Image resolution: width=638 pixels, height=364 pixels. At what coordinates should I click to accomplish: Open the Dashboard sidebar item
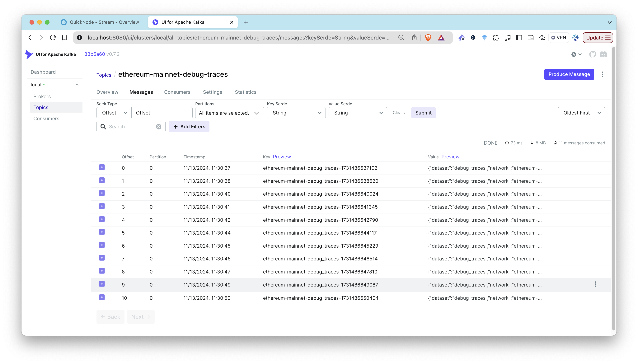pyautogui.click(x=43, y=72)
